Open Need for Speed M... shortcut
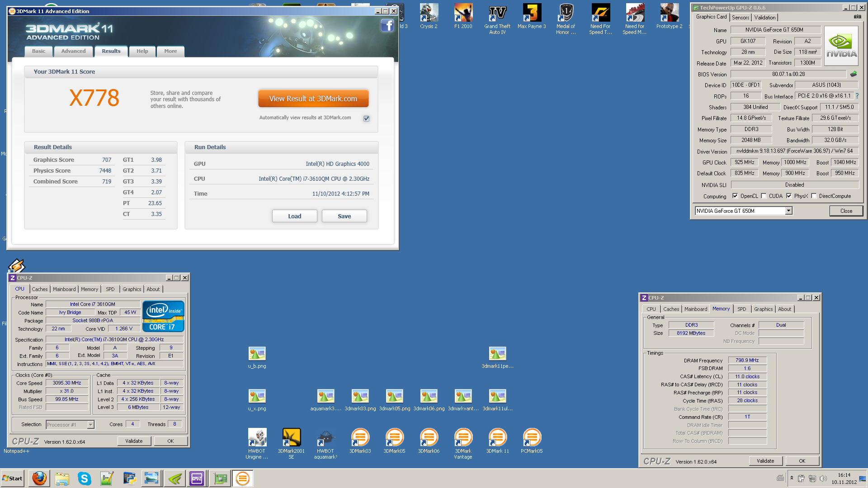This screenshot has height=488, width=868. coord(635,19)
